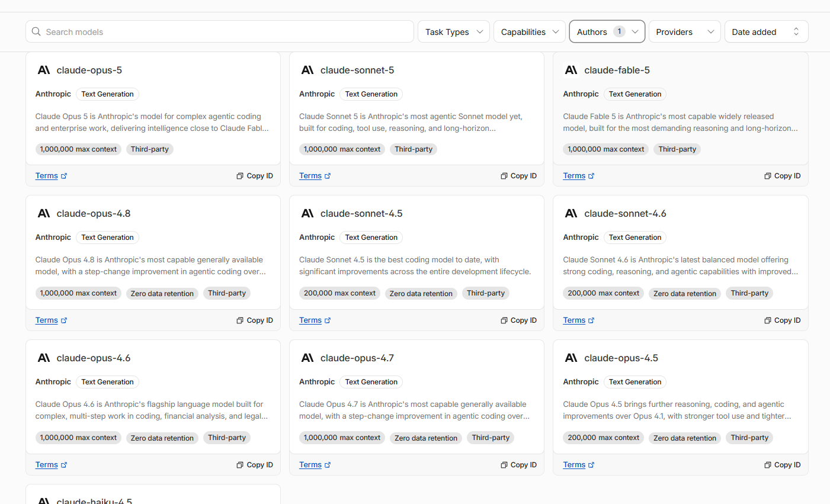Image resolution: width=830 pixels, height=504 pixels.
Task: Open Terms link for claude-sonnet-4.6
Action: (x=578, y=320)
